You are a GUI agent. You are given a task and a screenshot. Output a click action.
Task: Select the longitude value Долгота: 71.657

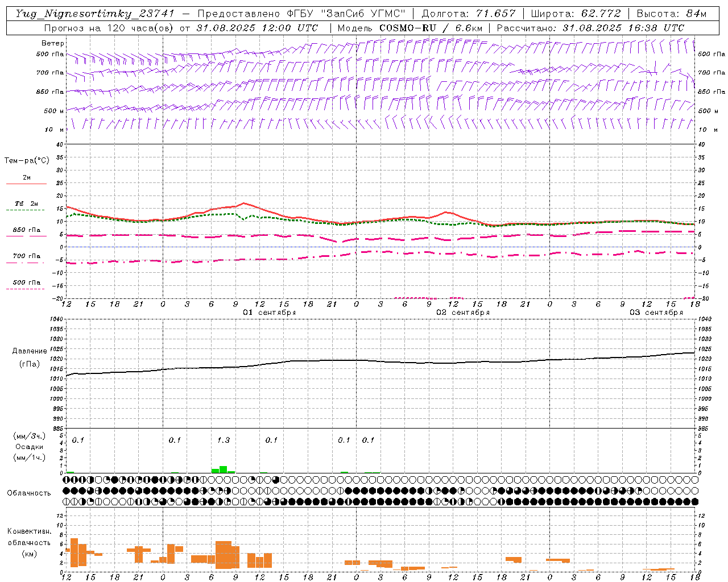pyautogui.click(x=469, y=14)
